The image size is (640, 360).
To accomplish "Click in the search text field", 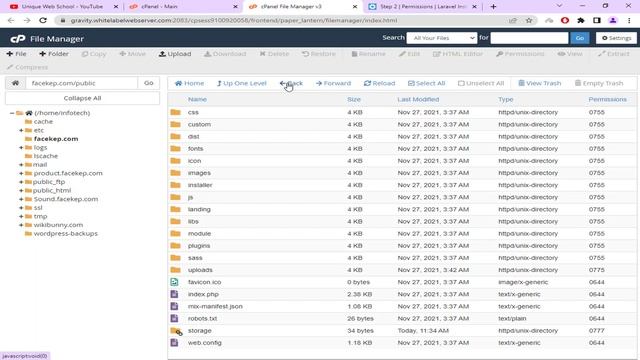I will click(529, 38).
